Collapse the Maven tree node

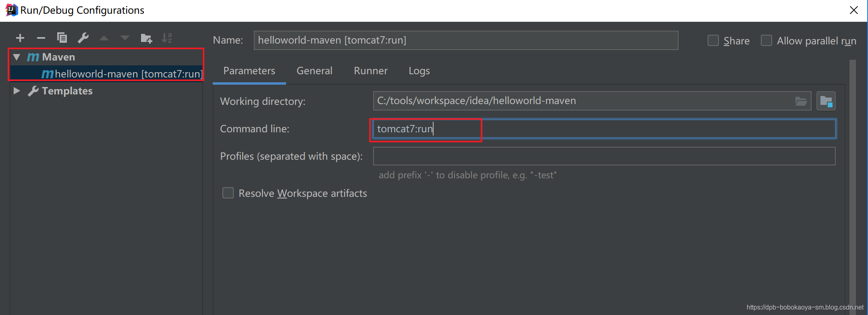17,57
